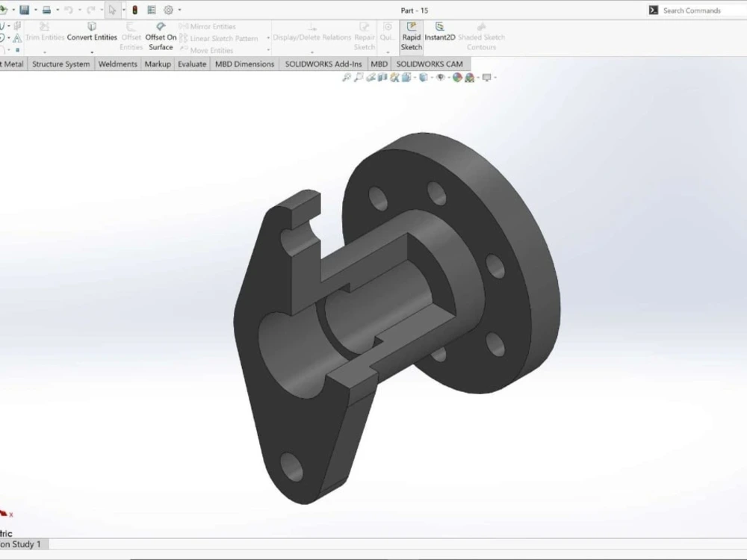This screenshot has height=560, width=747.
Task: Toggle the Quick Snaps tool
Action: click(x=387, y=31)
